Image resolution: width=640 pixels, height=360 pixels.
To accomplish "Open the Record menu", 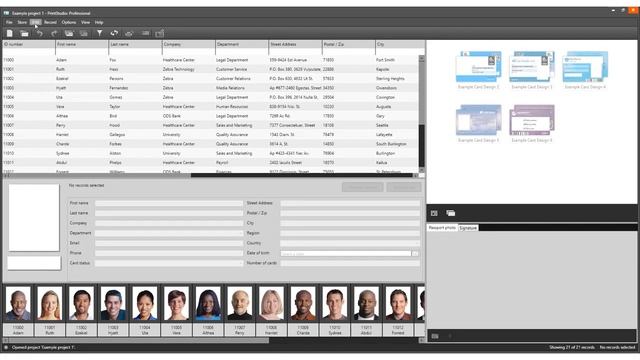I will pos(50,22).
